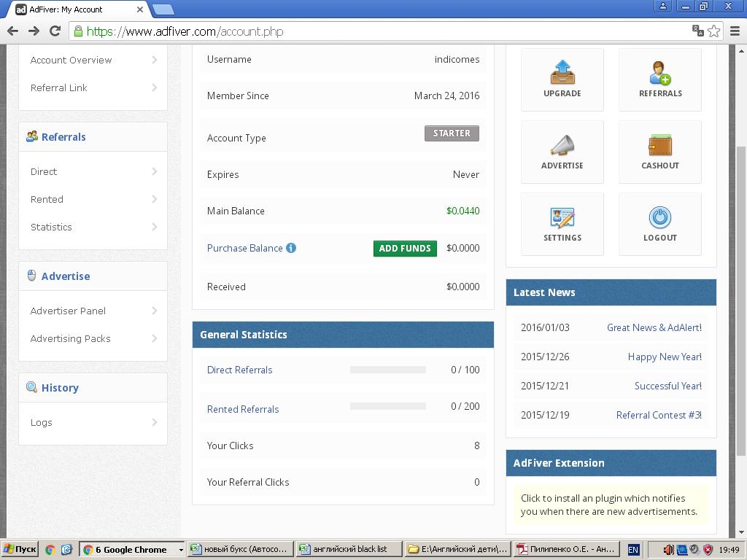Click the address bar URL field
Image resolution: width=747 pixels, height=560 pixels.
point(381,31)
